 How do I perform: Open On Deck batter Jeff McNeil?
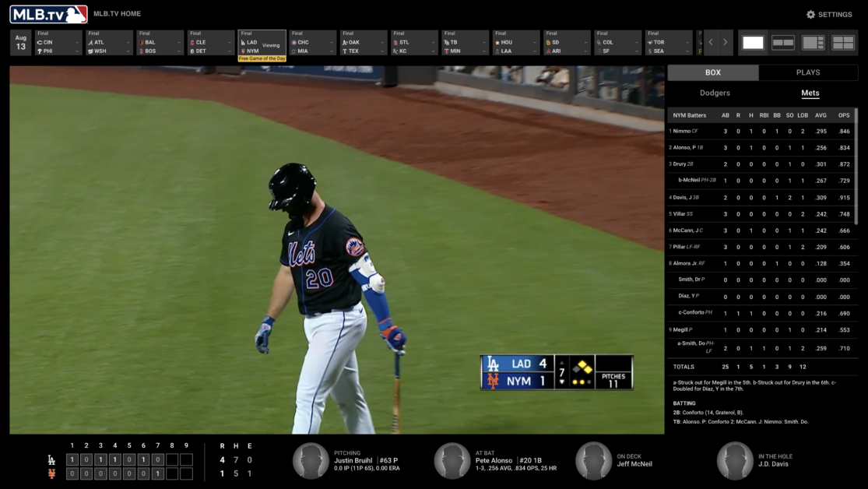(593, 460)
